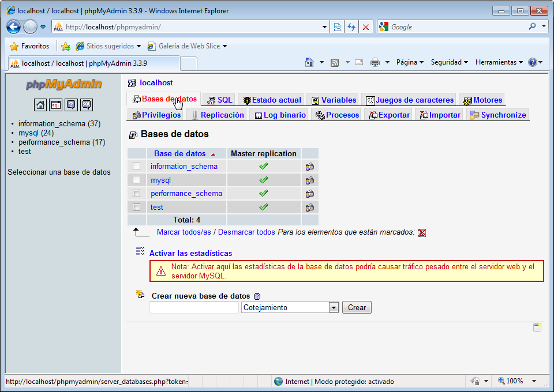Click the Marcar todos/as link

click(x=184, y=232)
